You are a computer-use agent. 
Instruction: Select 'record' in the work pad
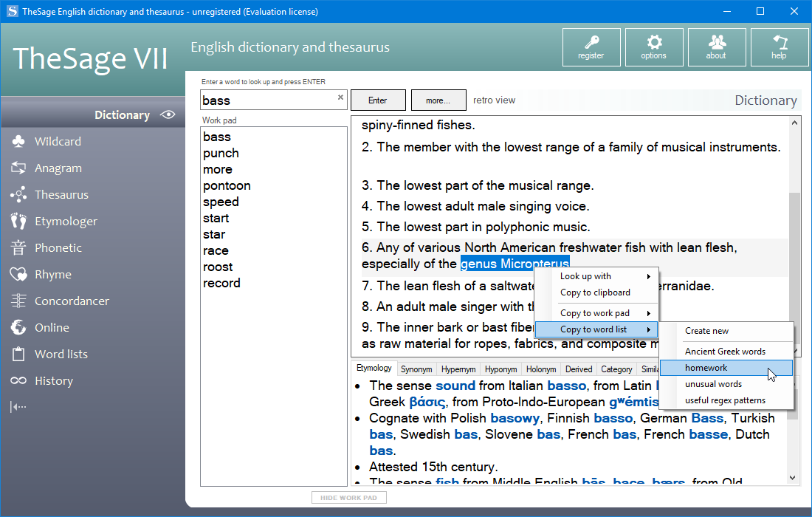(x=221, y=284)
